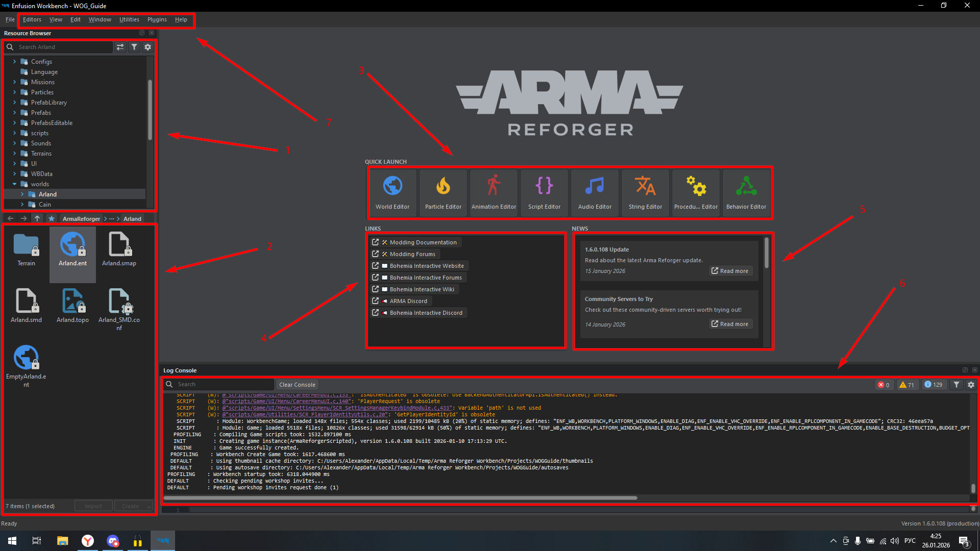This screenshot has height=551, width=980.
Task: Launch the Particle Editor flame icon
Action: tap(443, 193)
